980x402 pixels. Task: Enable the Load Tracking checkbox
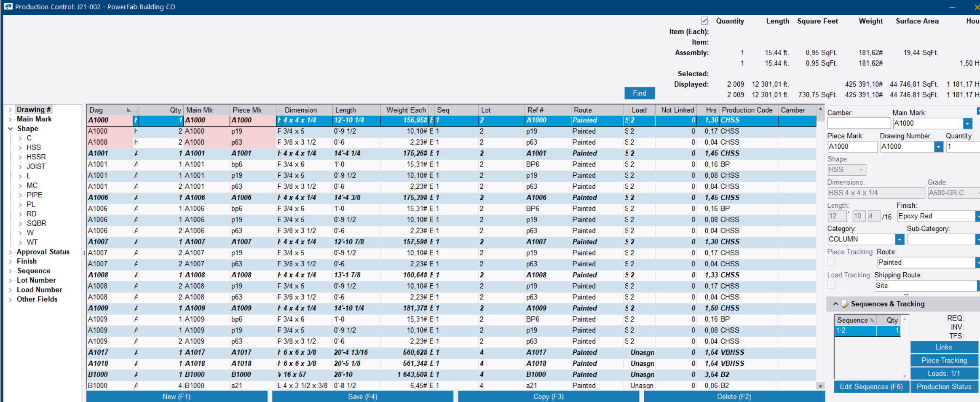831,285
